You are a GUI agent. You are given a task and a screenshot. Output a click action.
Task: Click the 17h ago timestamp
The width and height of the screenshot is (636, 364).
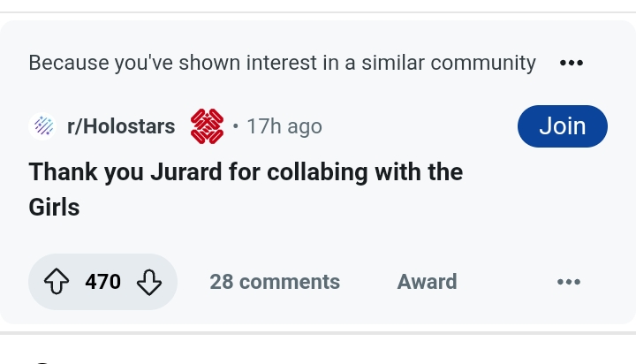284,126
